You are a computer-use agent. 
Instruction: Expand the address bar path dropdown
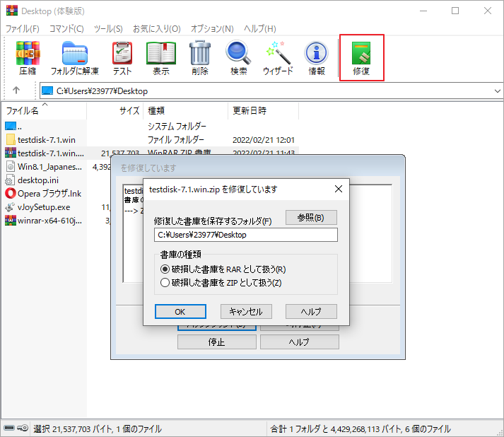coord(496,91)
